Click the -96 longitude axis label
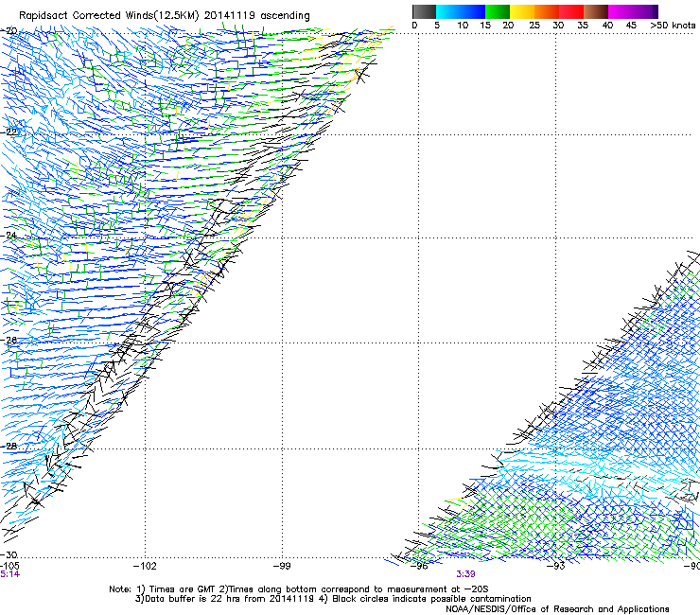Screen dimensions: 700x615 (419, 567)
